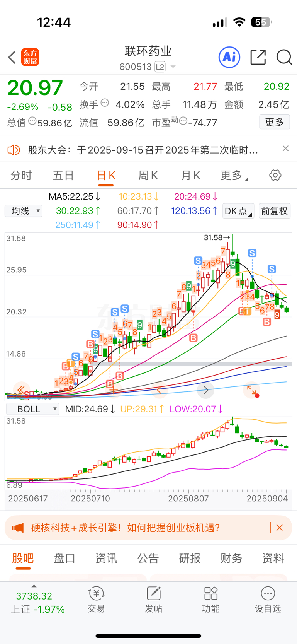Open 更多 quote details button
297x644 pixels.
tap(275, 122)
